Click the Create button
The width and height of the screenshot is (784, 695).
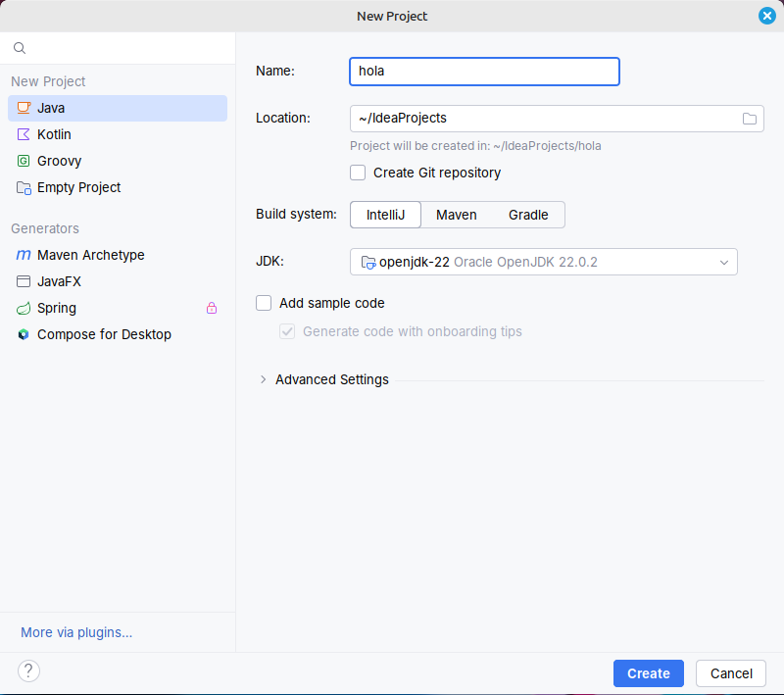(648, 673)
